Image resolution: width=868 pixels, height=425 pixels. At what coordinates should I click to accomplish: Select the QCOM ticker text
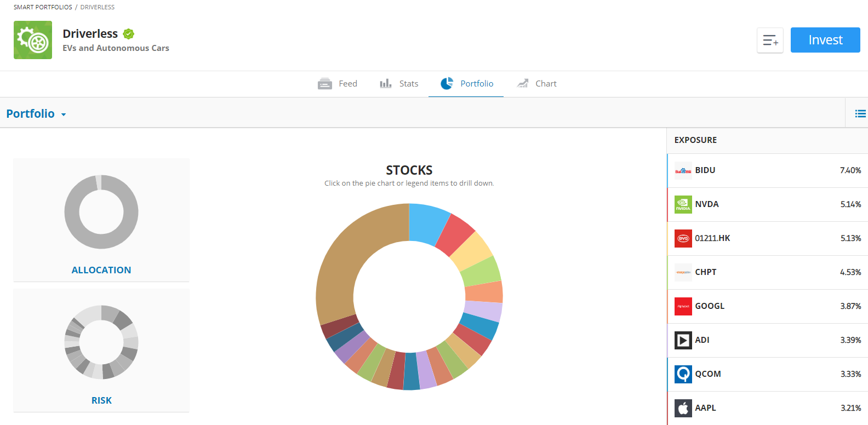708,374
